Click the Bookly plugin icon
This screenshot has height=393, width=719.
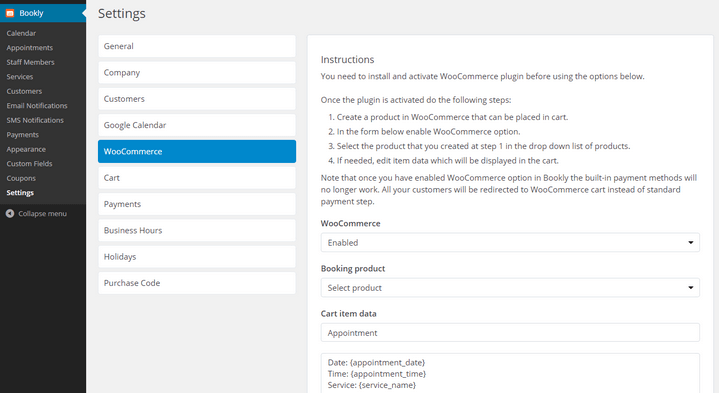(x=10, y=13)
